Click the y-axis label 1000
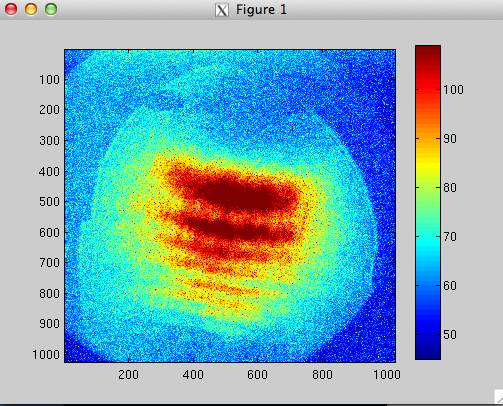 pyautogui.click(x=46, y=355)
